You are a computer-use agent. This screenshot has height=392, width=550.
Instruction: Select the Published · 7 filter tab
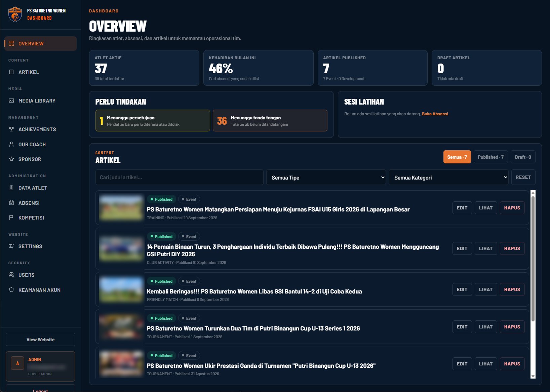(490, 157)
